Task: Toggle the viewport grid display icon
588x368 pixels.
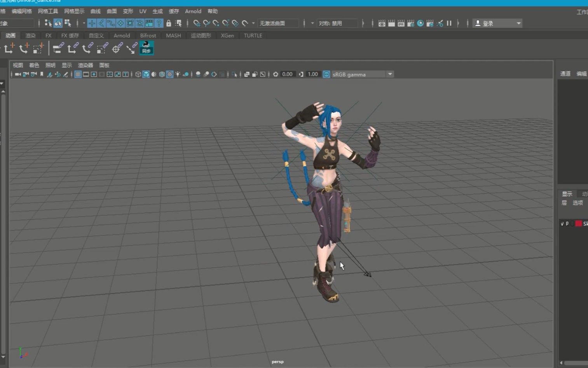Action: click(x=78, y=74)
